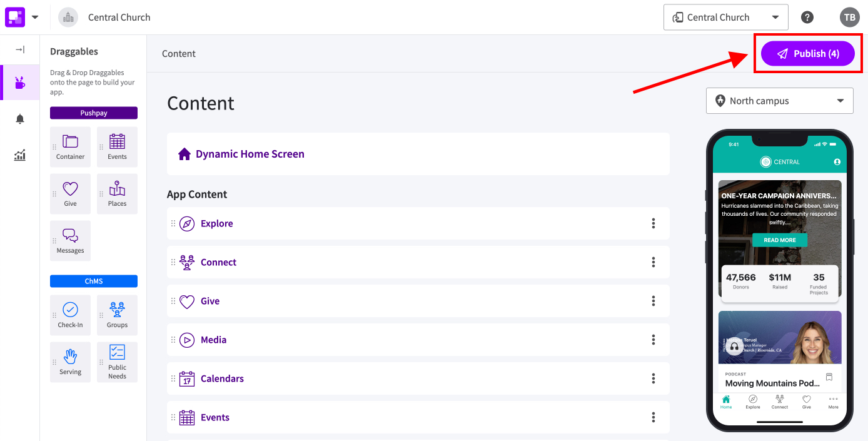Click the Publish (4) button

pos(808,53)
